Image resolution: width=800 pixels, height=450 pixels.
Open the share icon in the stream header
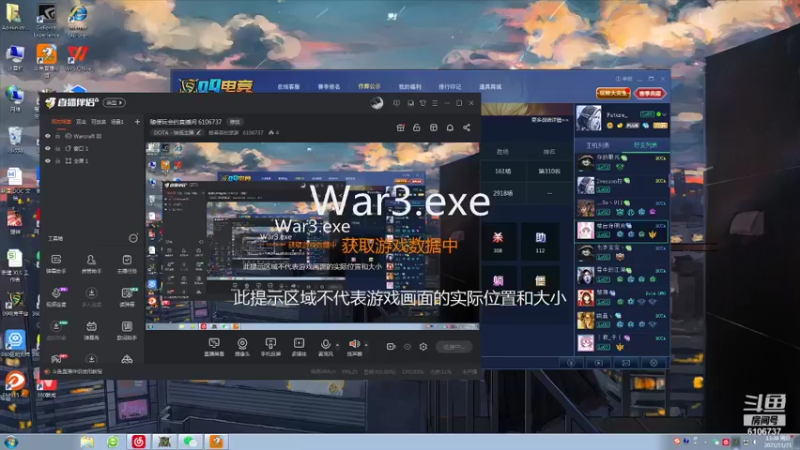tap(466, 128)
